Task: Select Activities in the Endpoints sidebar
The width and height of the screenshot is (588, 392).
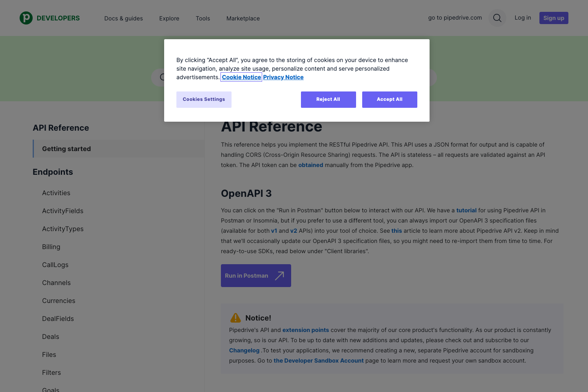Action: point(56,193)
